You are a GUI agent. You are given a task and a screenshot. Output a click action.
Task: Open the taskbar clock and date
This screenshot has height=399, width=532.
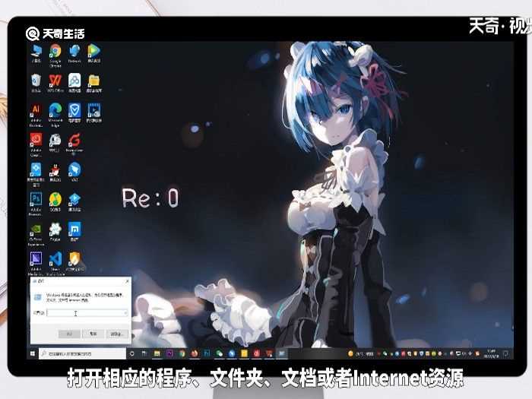(491, 354)
